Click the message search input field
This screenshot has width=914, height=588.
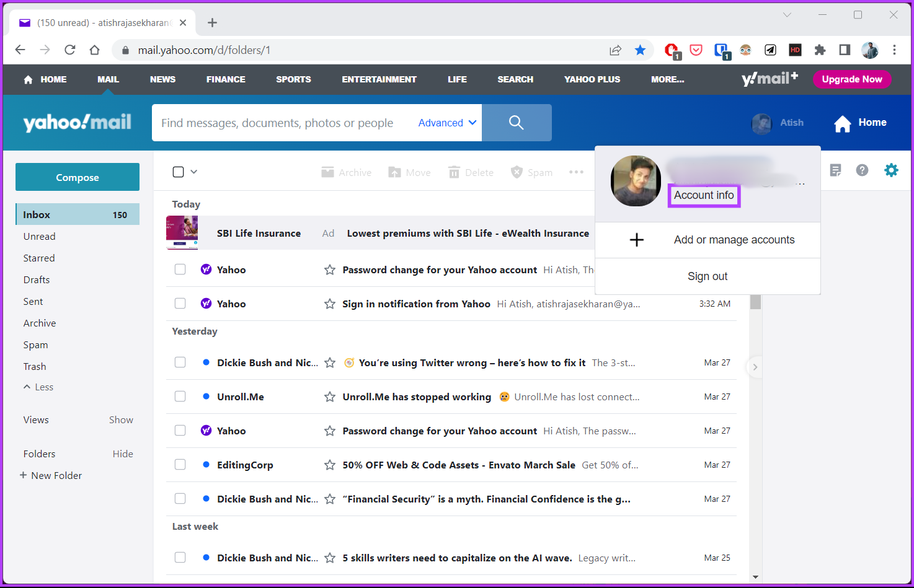coord(279,122)
